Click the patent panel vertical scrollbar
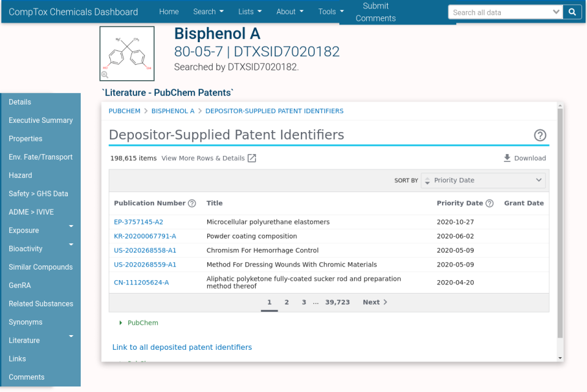 (x=560, y=223)
